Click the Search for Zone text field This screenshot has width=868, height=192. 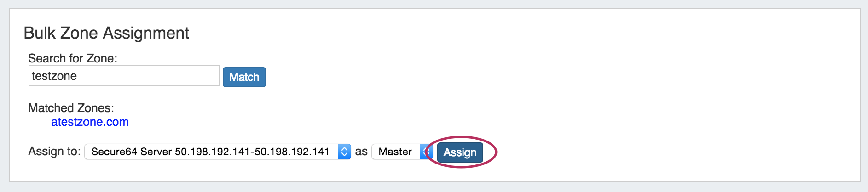point(124,76)
